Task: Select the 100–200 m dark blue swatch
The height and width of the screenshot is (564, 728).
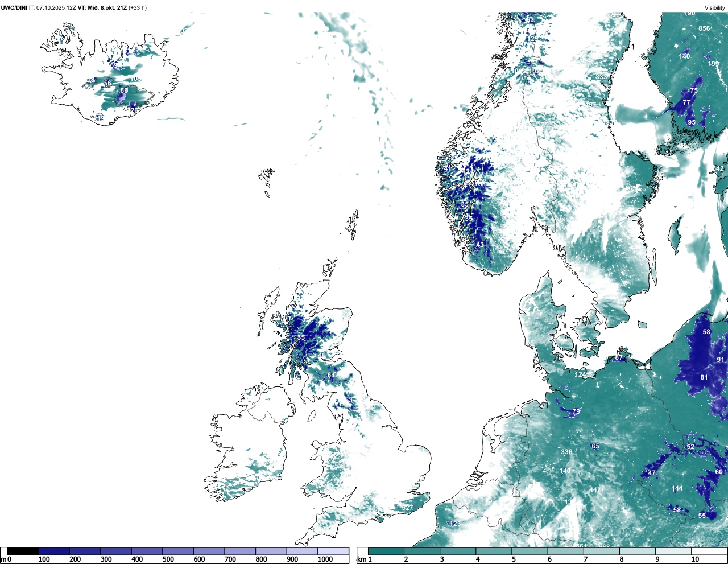Action: [x=54, y=551]
